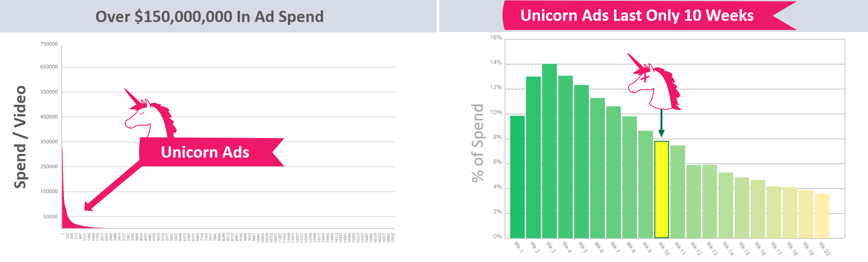
Task: Click the Wk 2 bar
Action: coord(533,157)
